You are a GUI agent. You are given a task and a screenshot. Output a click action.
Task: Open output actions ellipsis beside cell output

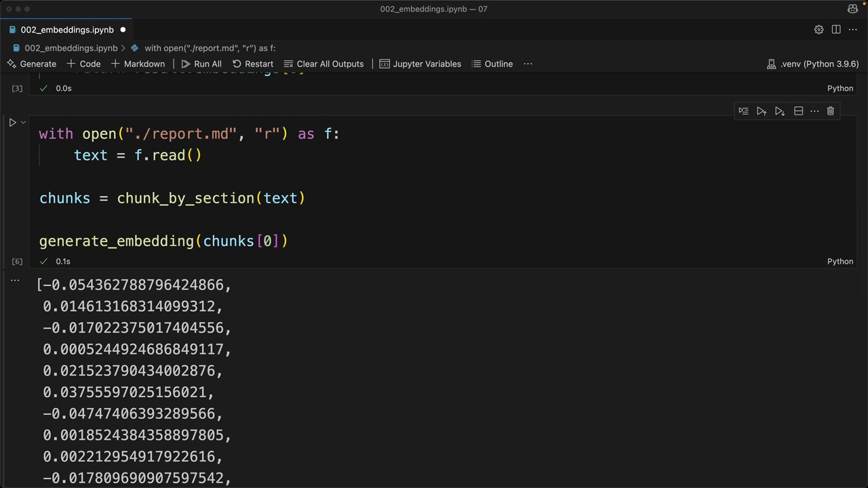coord(15,280)
